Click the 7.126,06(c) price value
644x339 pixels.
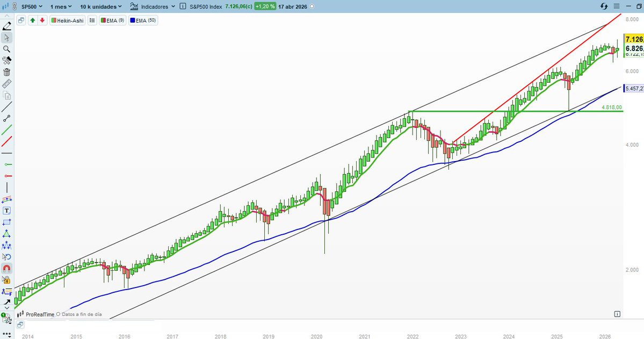coord(238,6)
